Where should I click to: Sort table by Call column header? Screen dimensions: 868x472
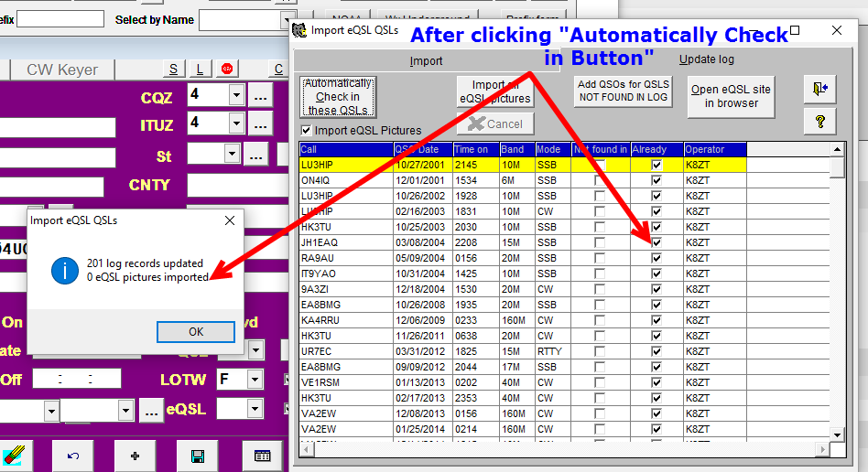click(x=346, y=149)
